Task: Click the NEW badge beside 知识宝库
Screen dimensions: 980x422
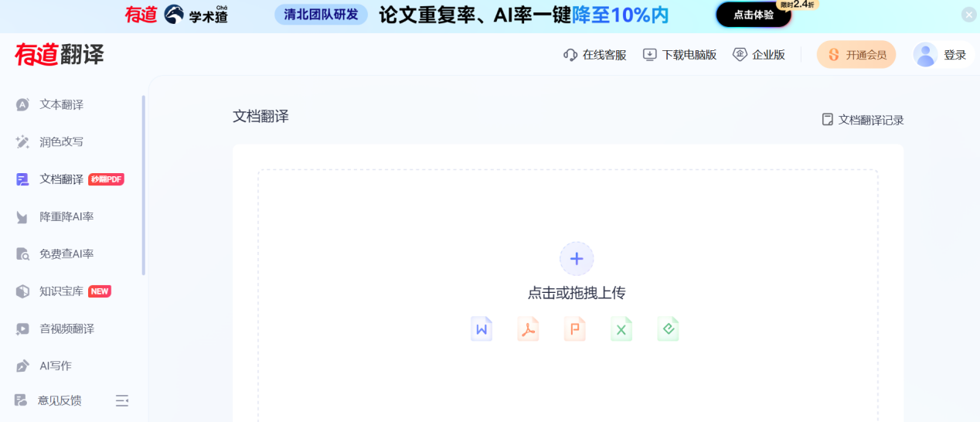Action: coord(100,291)
